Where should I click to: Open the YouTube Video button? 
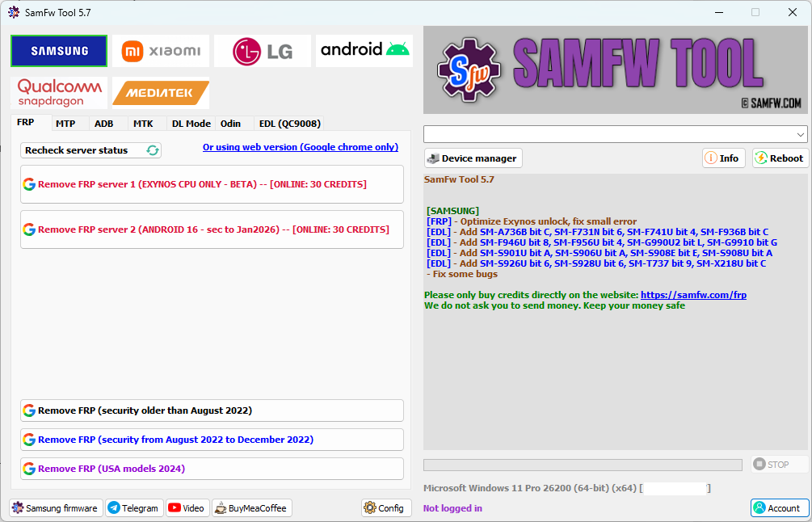click(x=188, y=508)
